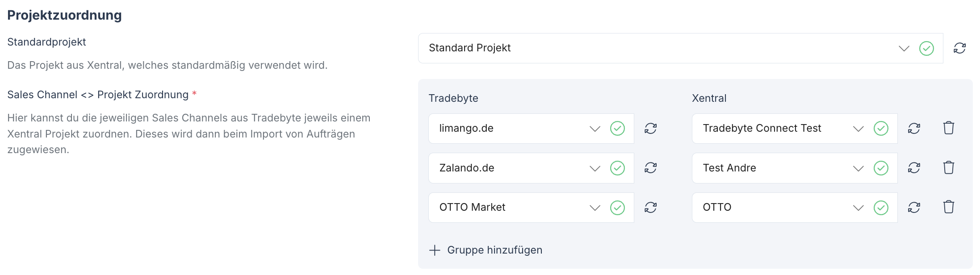Refresh the Zalando.de sales channel

(x=651, y=168)
